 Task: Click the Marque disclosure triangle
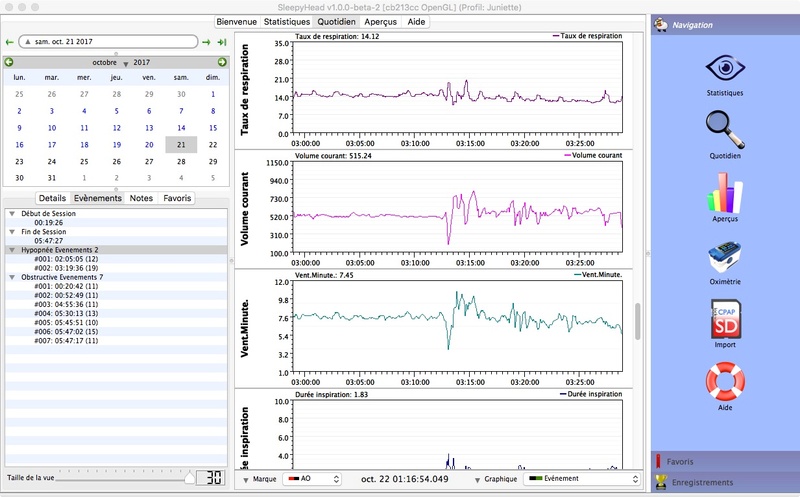click(x=246, y=480)
